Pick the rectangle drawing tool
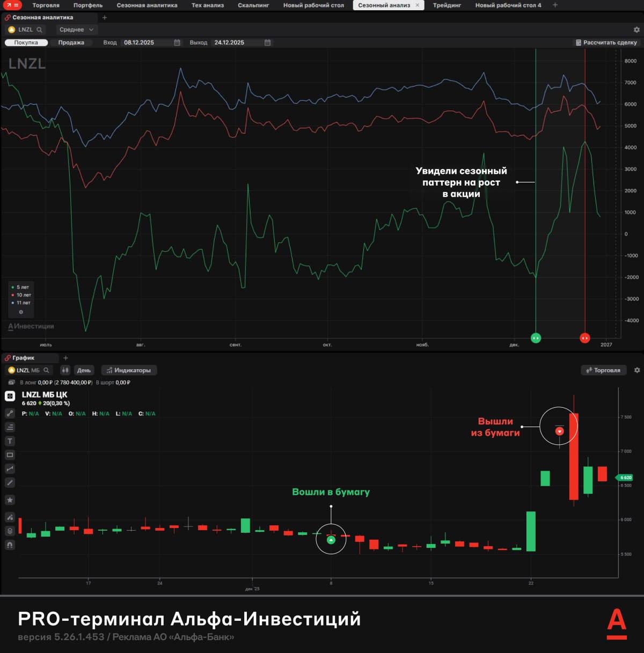Screen dimensions: 644x653 click(10, 454)
